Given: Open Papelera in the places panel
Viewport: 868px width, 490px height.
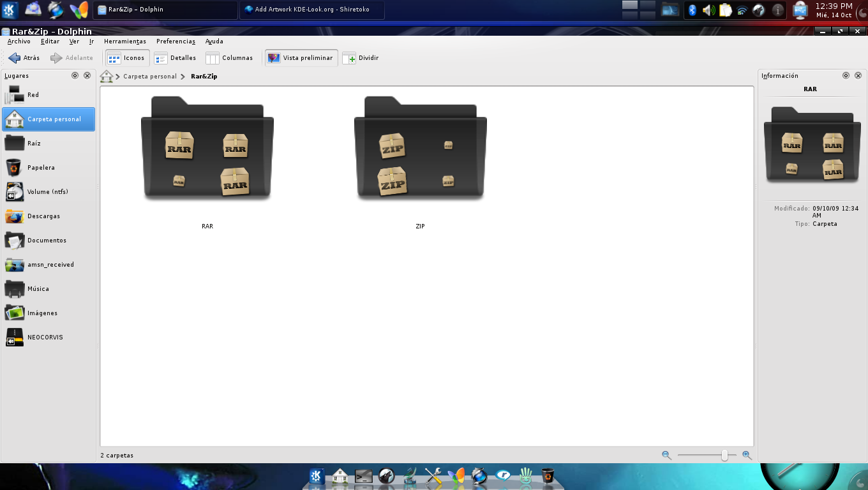Looking at the screenshot, I should click(x=49, y=168).
